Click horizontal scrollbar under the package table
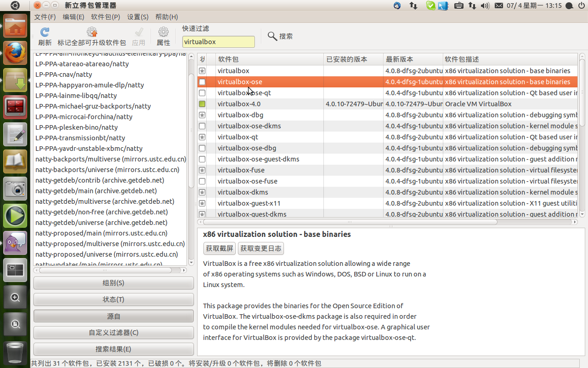The image size is (588, 368). [349, 222]
